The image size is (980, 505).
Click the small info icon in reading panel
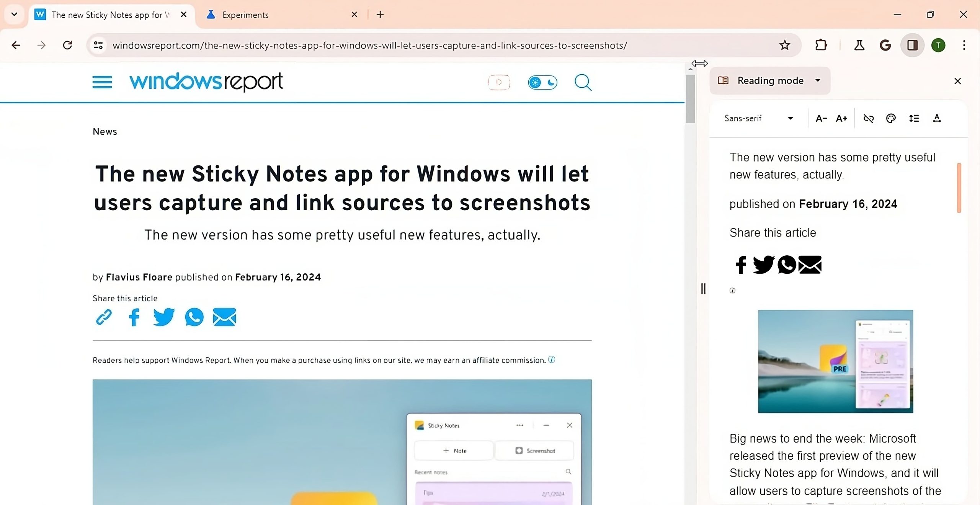(732, 291)
